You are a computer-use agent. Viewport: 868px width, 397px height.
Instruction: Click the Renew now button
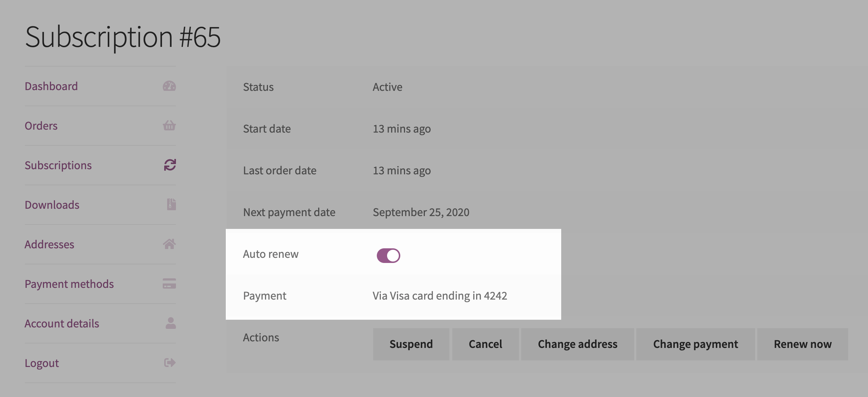click(x=803, y=344)
